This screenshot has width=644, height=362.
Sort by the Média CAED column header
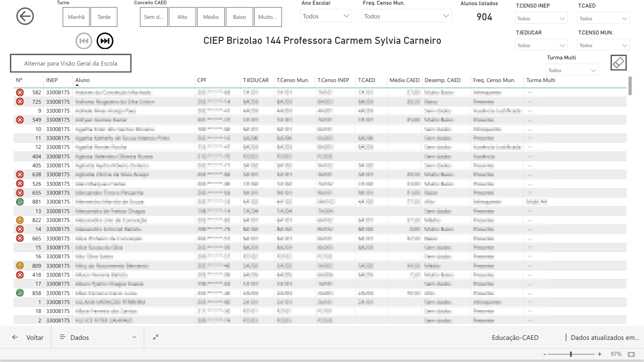[x=404, y=80]
